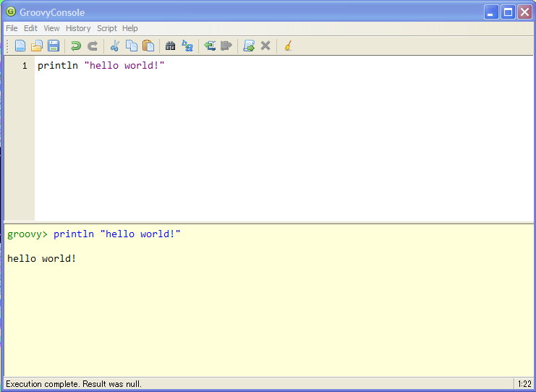Screen dimensions: 536x392
Task: Click the Redo arrow icon
Action: pyautogui.click(x=93, y=46)
